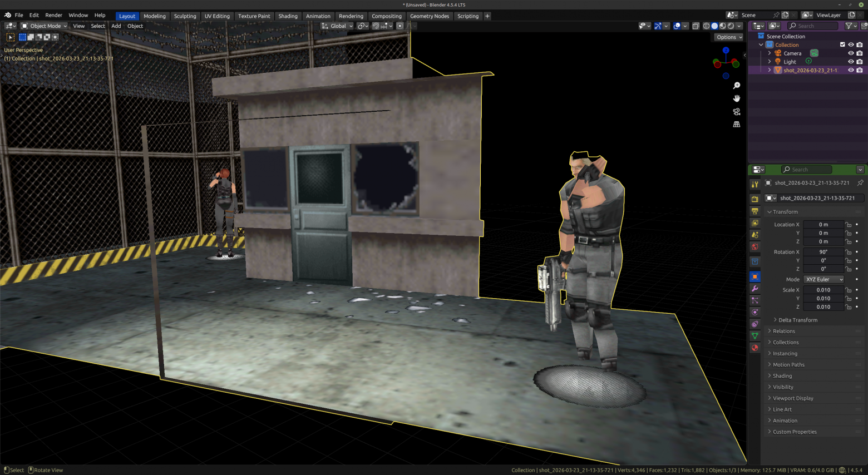Viewport: 868px width, 475px height.
Task: Switch to the Sculpting workspace tab
Action: click(185, 16)
